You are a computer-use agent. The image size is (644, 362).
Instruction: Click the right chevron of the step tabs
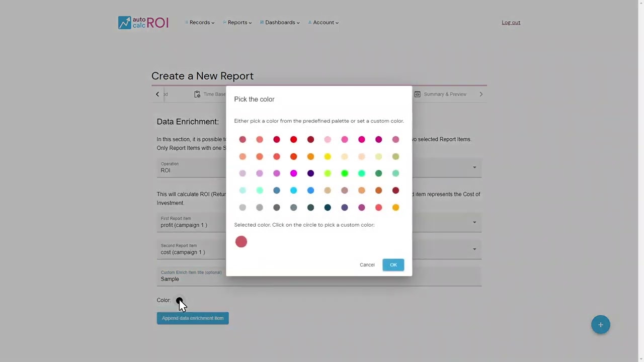481,94
